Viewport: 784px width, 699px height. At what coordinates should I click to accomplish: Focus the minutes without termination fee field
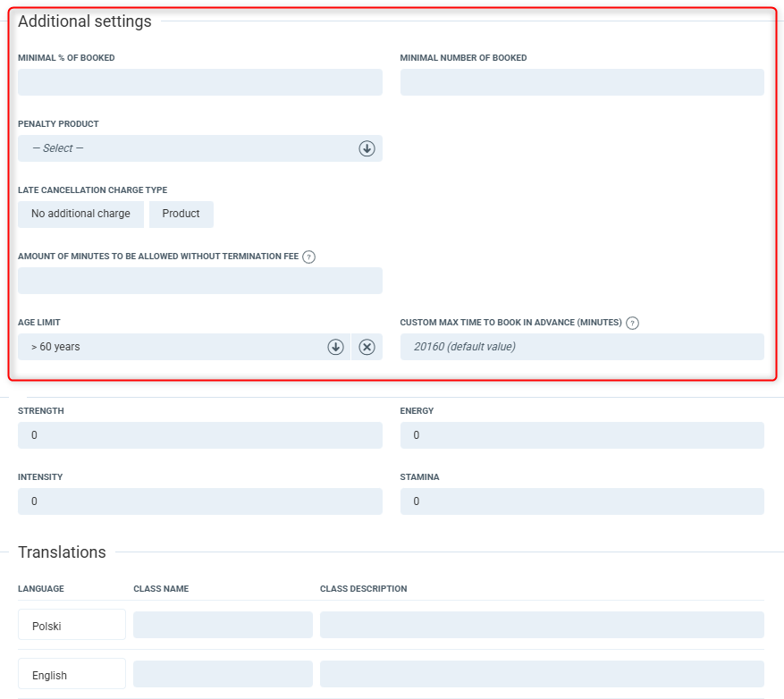click(199, 281)
